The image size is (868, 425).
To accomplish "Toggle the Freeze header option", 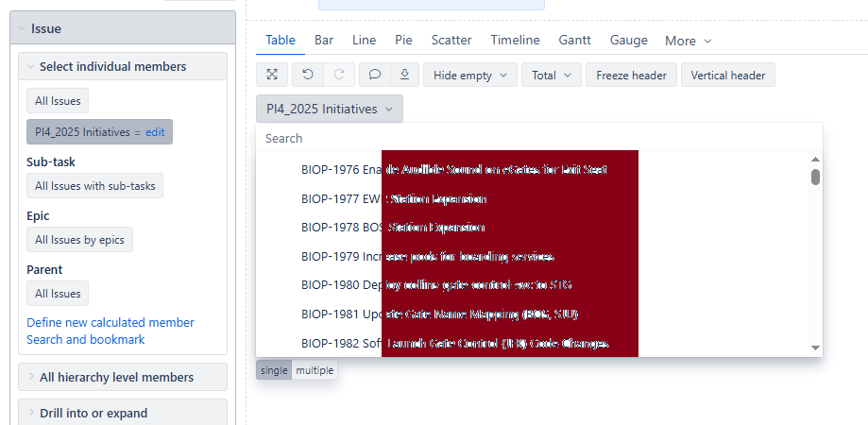I will tap(631, 76).
